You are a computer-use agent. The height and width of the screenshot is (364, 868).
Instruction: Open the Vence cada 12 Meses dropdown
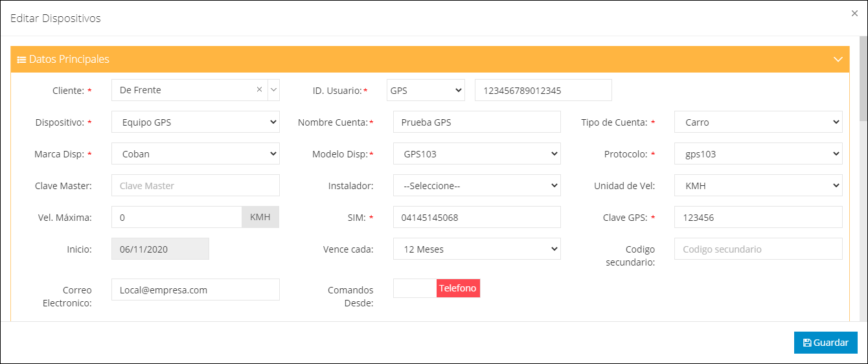click(x=477, y=249)
